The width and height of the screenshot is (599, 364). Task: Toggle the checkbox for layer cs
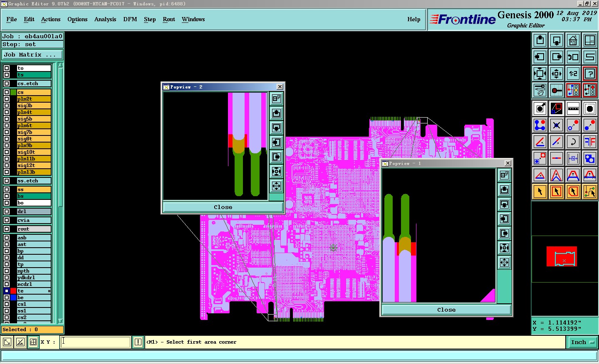click(x=7, y=92)
